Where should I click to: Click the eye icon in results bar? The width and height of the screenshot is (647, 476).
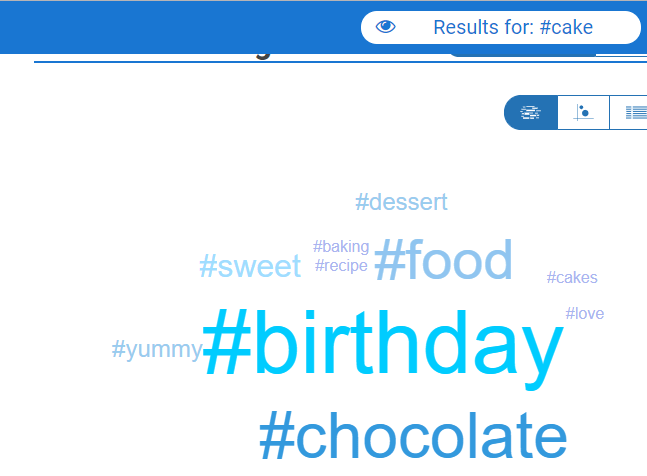coord(385,27)
